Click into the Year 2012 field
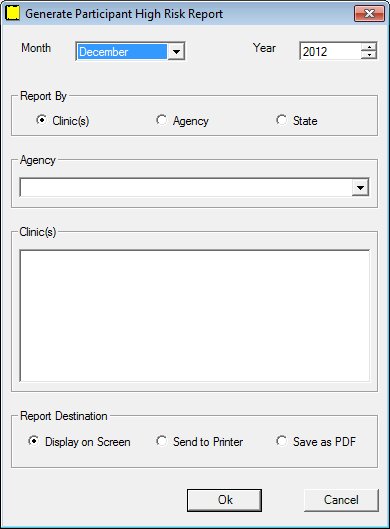The height and width of the screenshot is (529, 390). point(330,52)
